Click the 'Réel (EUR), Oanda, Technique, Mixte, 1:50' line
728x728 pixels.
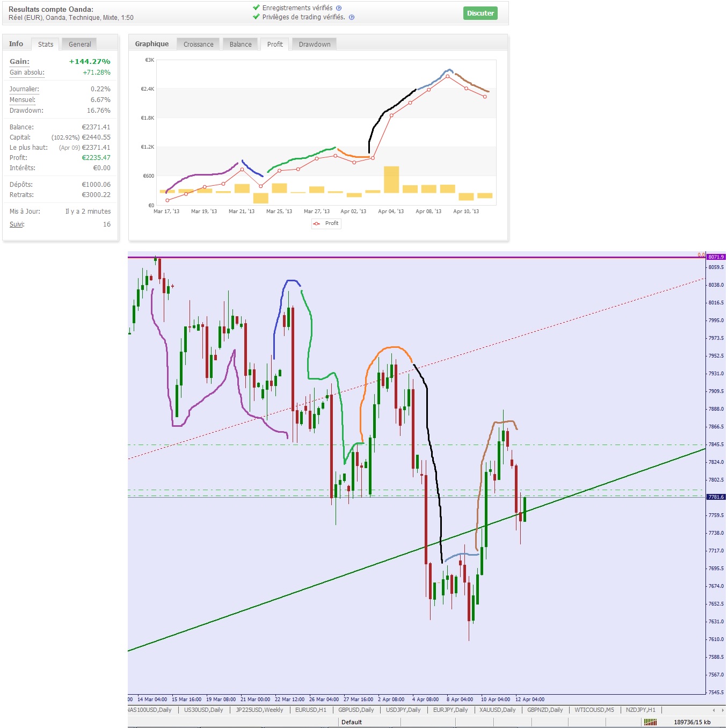coord(71,18)
